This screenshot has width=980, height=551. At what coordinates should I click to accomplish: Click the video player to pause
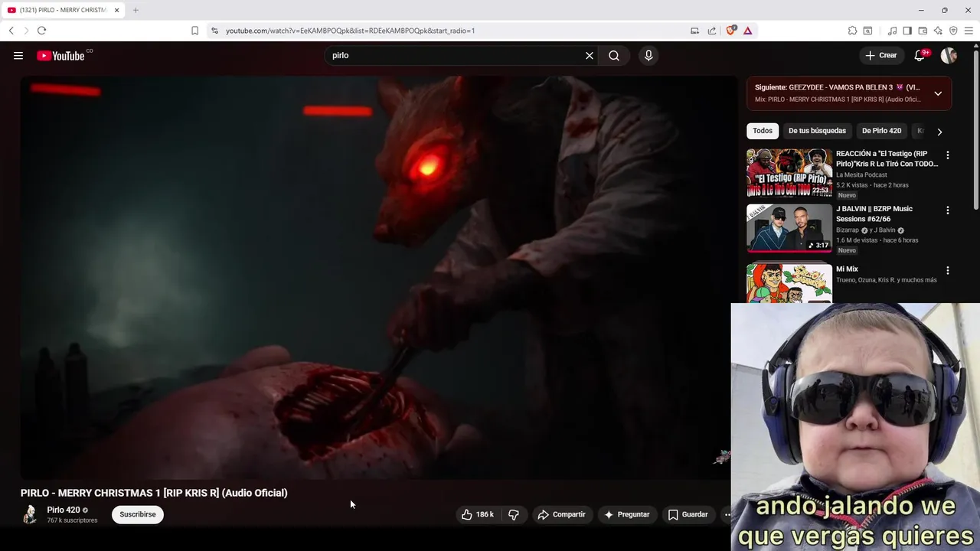click(x=379, y=277)
